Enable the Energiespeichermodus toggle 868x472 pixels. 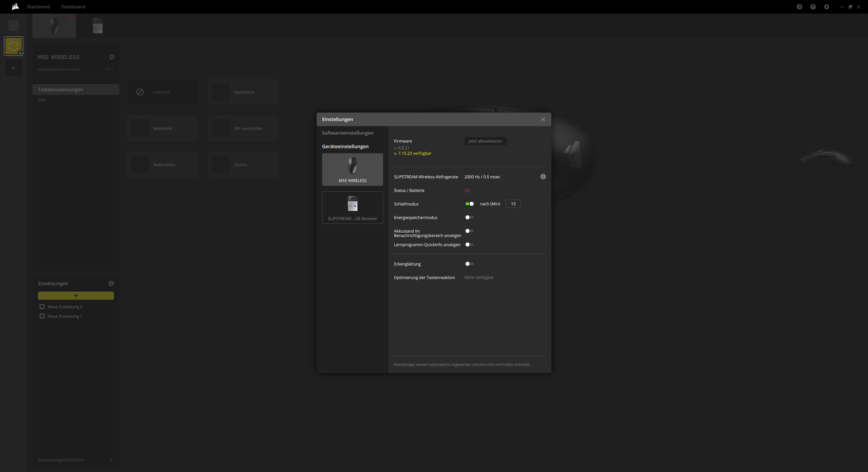[469, 217]
